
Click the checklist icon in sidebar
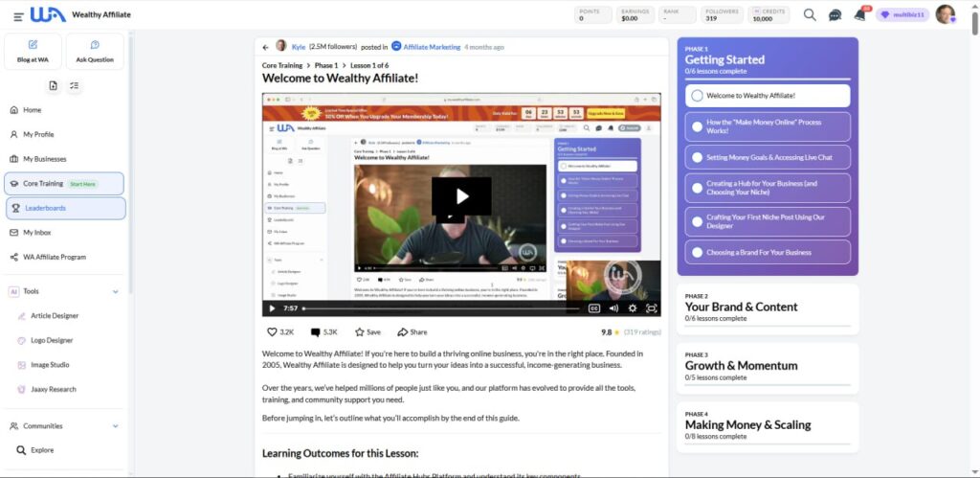coord(75,85)
